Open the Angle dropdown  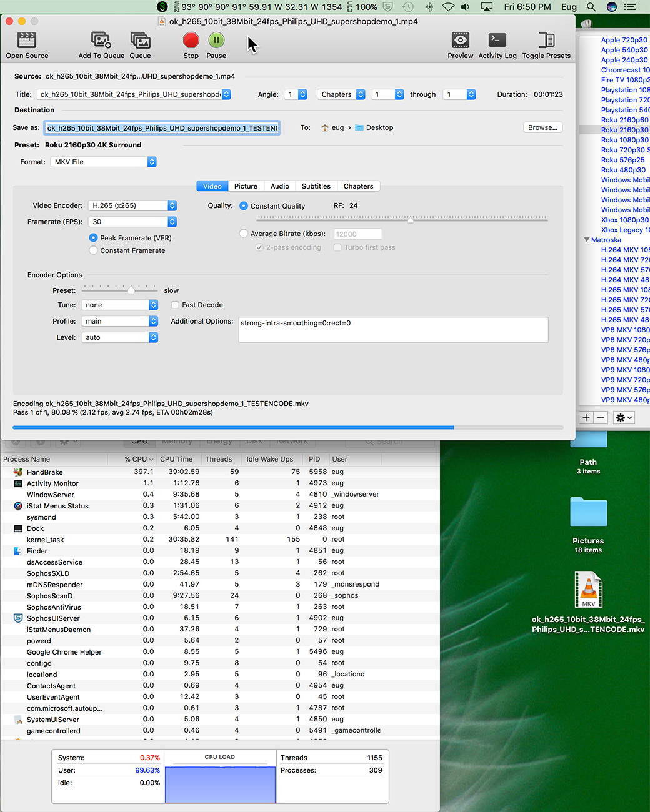[296, 94]
